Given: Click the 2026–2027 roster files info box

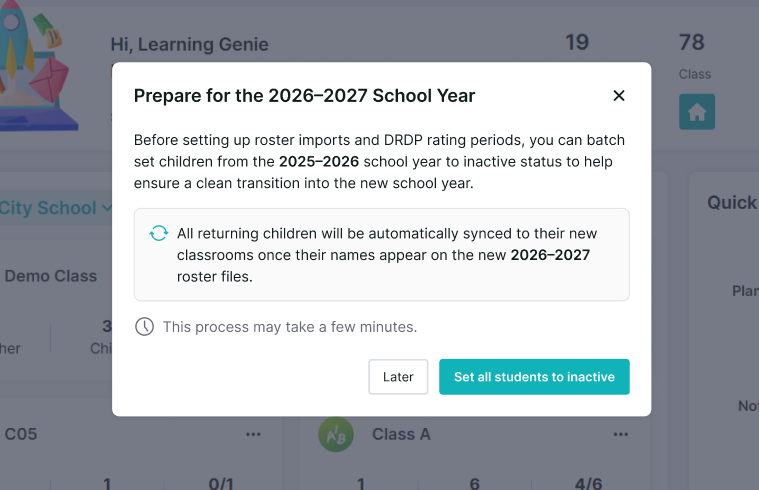Looking at the screenshot, I should point(381,255).
